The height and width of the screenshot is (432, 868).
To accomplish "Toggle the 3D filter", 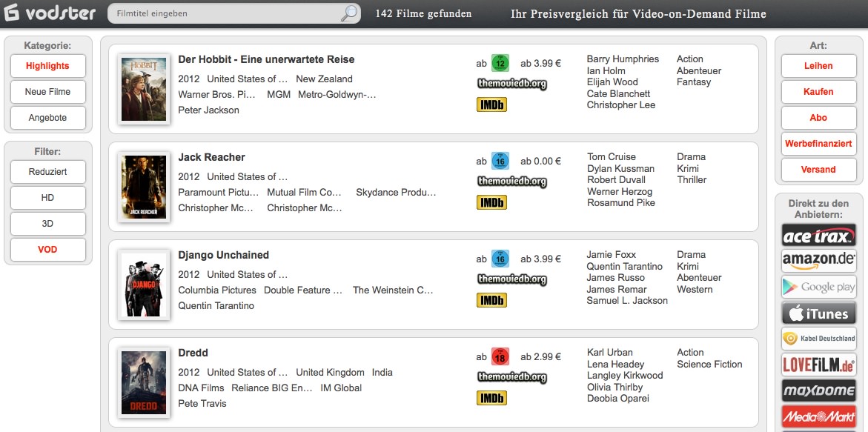I will click(x=47, y=224).
